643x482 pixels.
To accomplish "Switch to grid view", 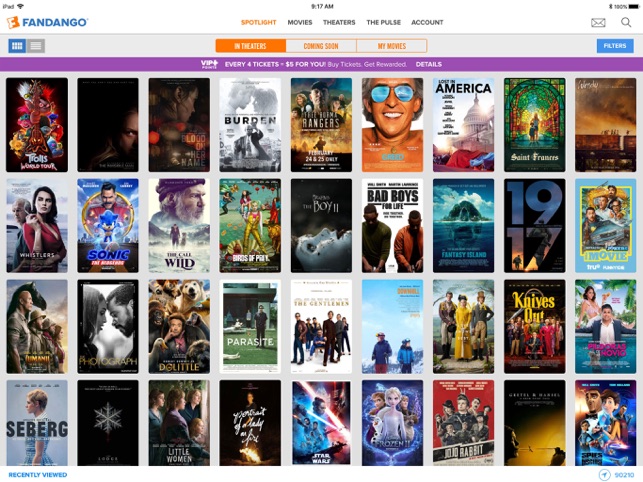I will coord(17,46).
